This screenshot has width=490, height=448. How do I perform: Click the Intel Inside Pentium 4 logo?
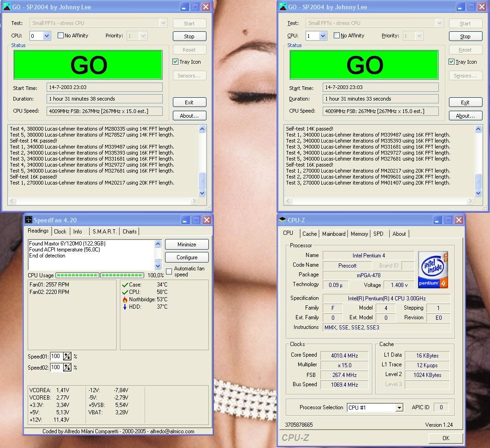(x=433, y=269)
